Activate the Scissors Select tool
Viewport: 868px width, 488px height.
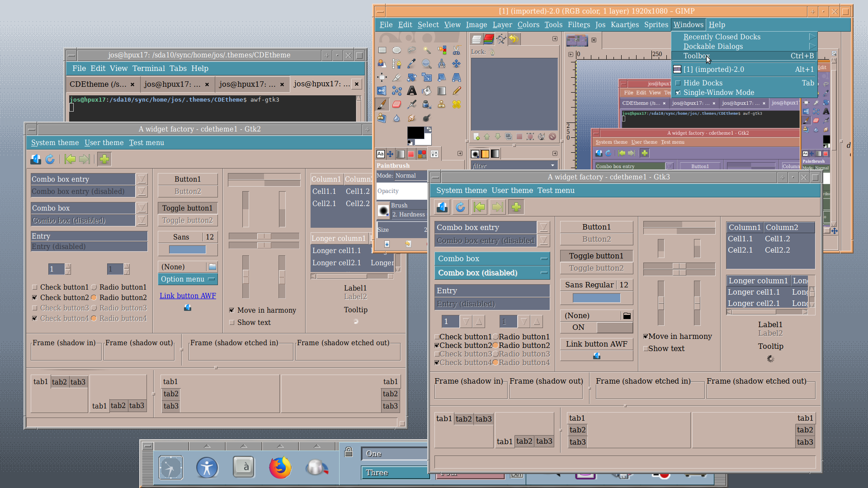pos(457,50)
